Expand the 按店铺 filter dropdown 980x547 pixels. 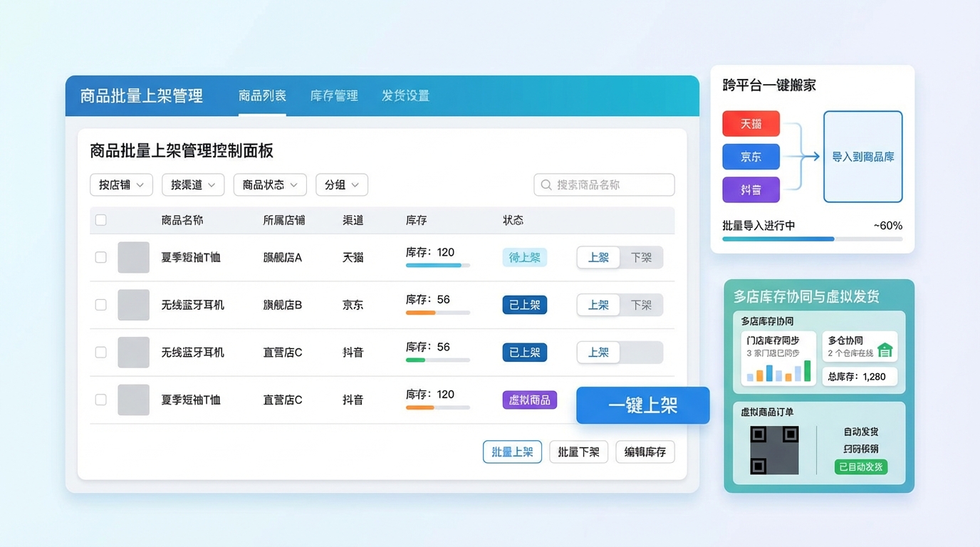coord(121,185)
